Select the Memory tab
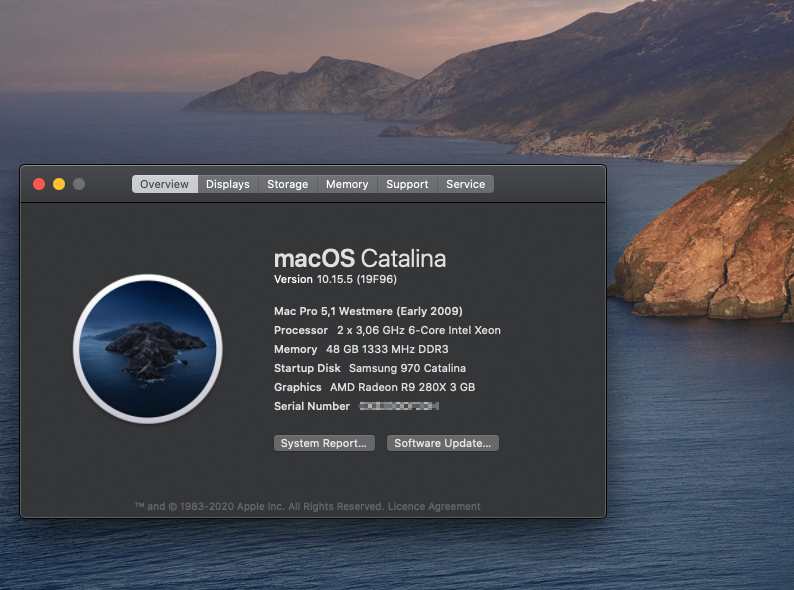The image size is (794, 590). tap(347, 184)
